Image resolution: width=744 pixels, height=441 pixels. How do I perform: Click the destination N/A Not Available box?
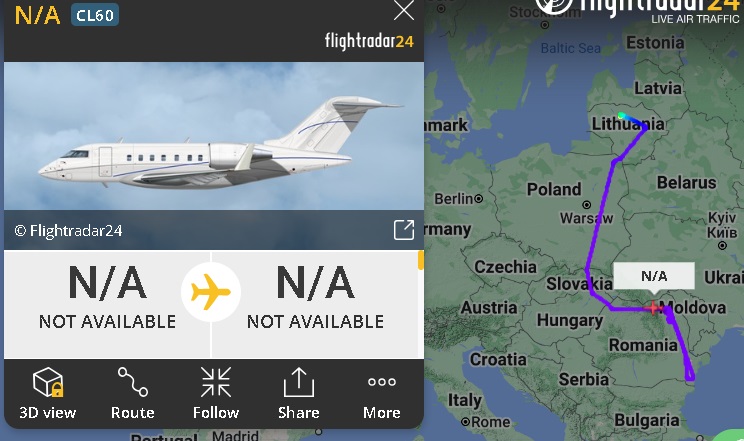click(316, 304)
